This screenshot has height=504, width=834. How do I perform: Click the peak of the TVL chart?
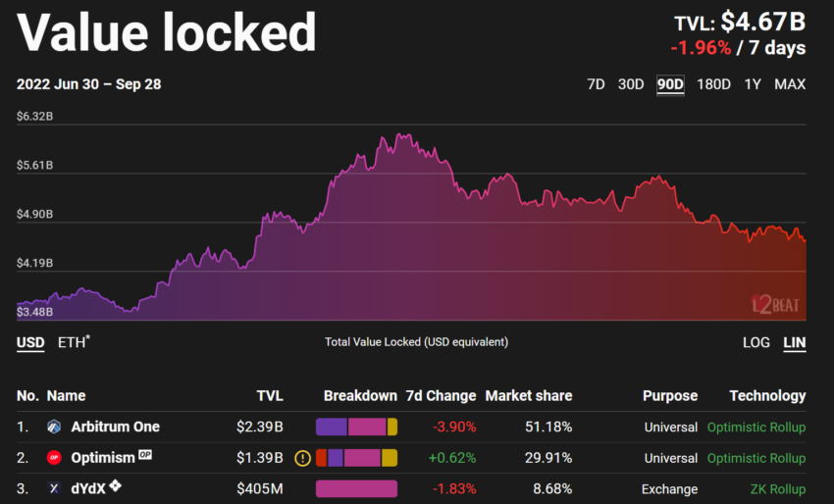(x=398, y=134)
